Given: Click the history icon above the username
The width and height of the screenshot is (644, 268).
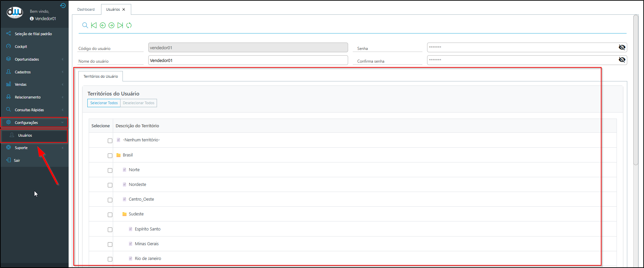Looking at the screenshot, I should 63,5.
